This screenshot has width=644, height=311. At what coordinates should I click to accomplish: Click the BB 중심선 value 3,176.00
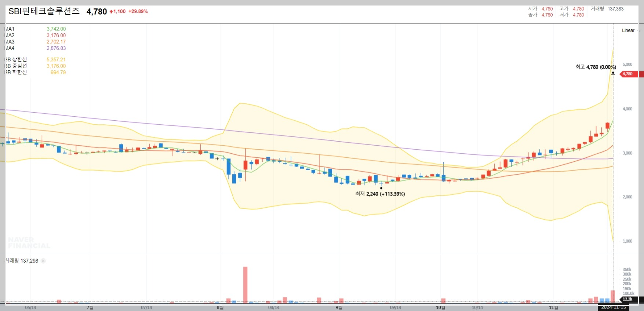56,66
